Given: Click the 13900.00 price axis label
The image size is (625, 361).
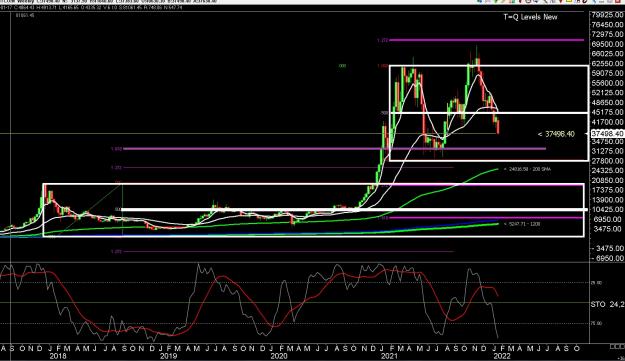Looking at the screenshot, I should click(x=607, y=200).
